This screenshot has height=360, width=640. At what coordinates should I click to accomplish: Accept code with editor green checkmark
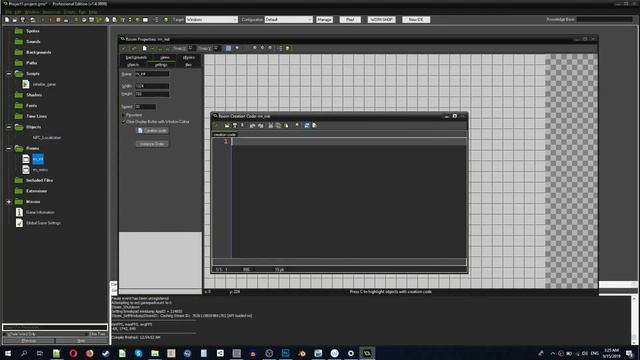[x=216, y=125]
